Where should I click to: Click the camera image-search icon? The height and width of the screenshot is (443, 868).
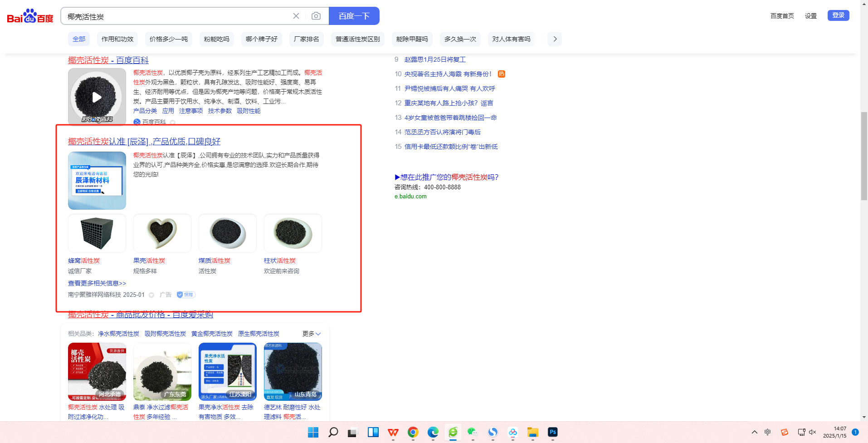[x=316, y=16]
